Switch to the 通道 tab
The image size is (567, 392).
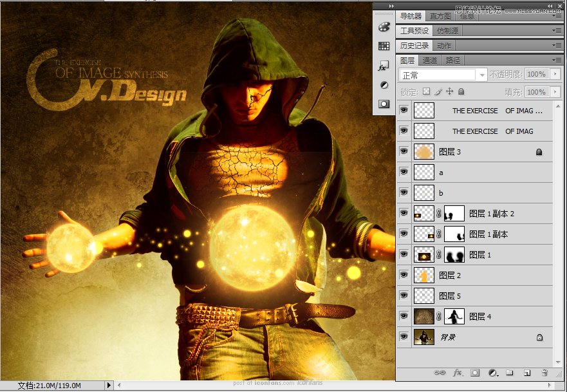point(429,61)
